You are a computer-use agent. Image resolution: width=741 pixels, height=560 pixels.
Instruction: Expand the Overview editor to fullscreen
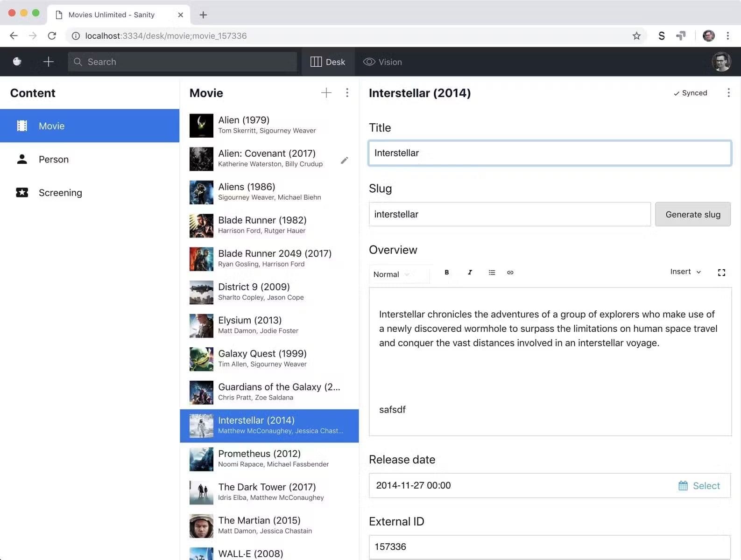(721, 273)
